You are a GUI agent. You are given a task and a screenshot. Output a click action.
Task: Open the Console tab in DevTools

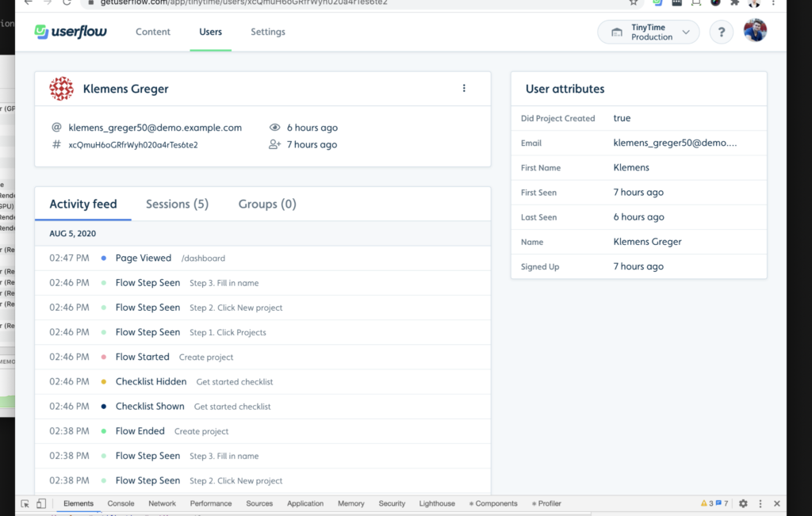pyautogui.click(x=121, y=503)
